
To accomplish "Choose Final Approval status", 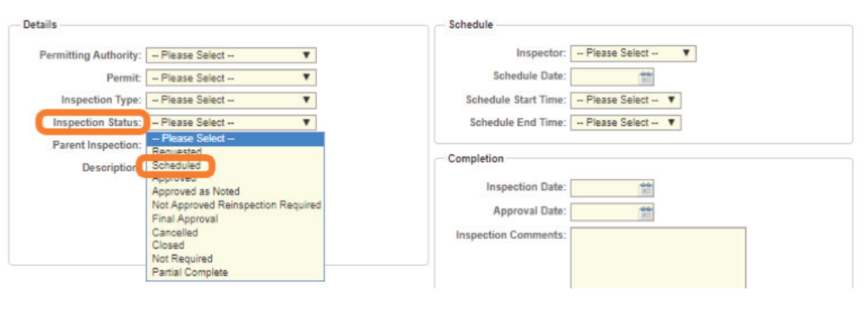I will click(185, 219).
